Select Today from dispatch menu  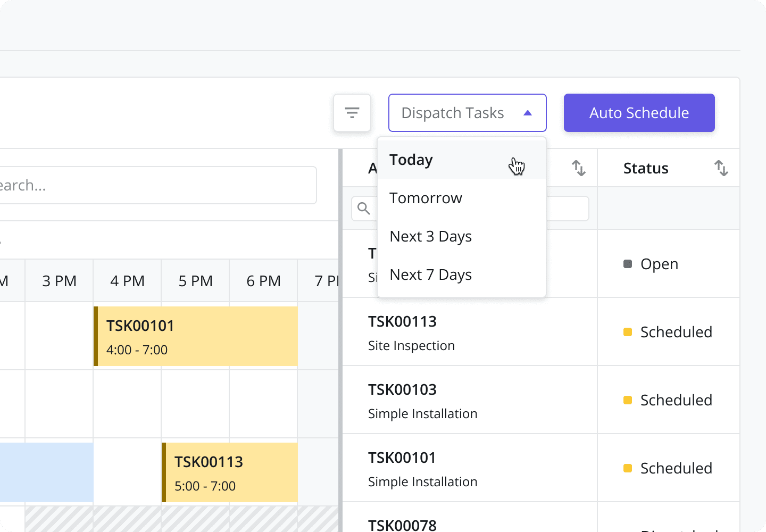tap(462, 160)
